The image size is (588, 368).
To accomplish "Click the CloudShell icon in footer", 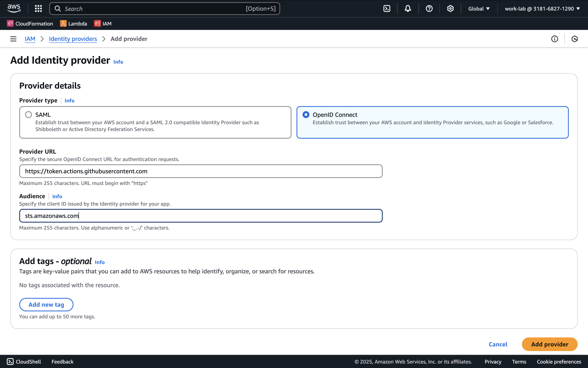I will 10,361.
